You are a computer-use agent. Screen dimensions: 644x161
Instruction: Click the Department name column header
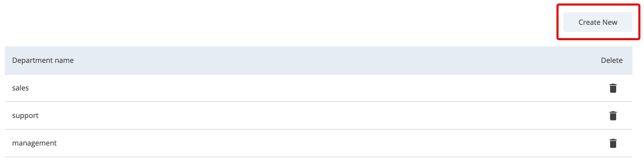coord(43,60)
